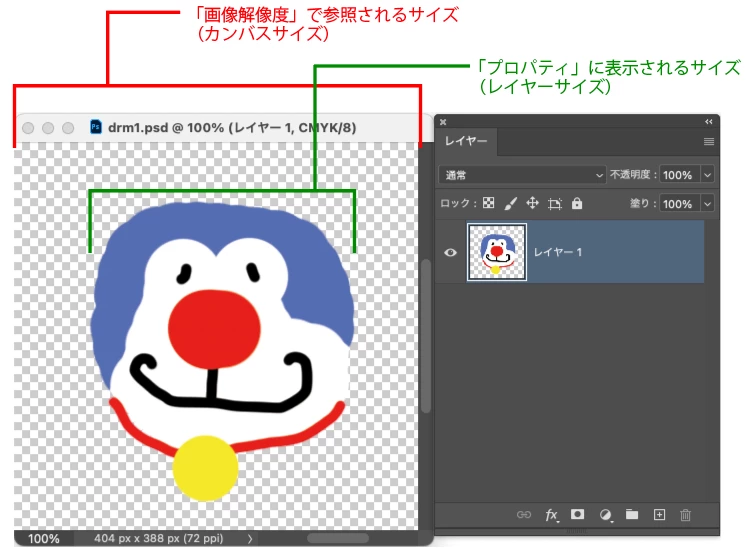The width and height of the screenshot is (748, 557).
Task: Click the document horizontal scrollbar
Action: pos(338,538)
